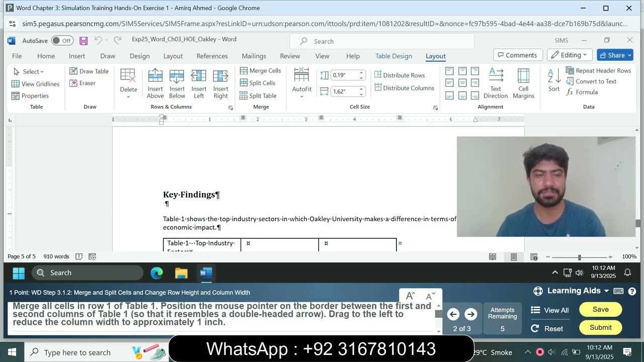Viewport: 644px width, 362px height.
Task: Click Distribute Rows
Action: click(x=399, y=75)
